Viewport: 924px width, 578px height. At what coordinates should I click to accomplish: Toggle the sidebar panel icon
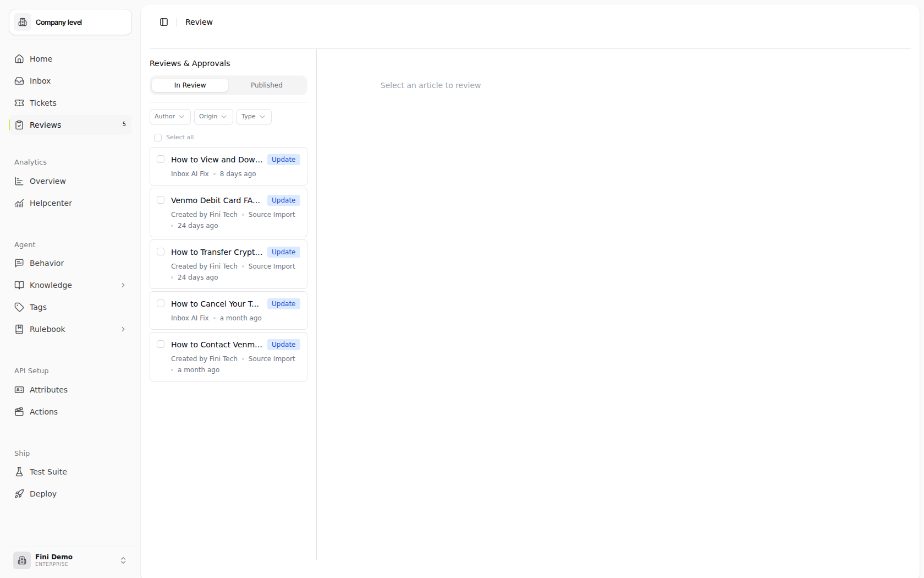click(x=164, y=22)
